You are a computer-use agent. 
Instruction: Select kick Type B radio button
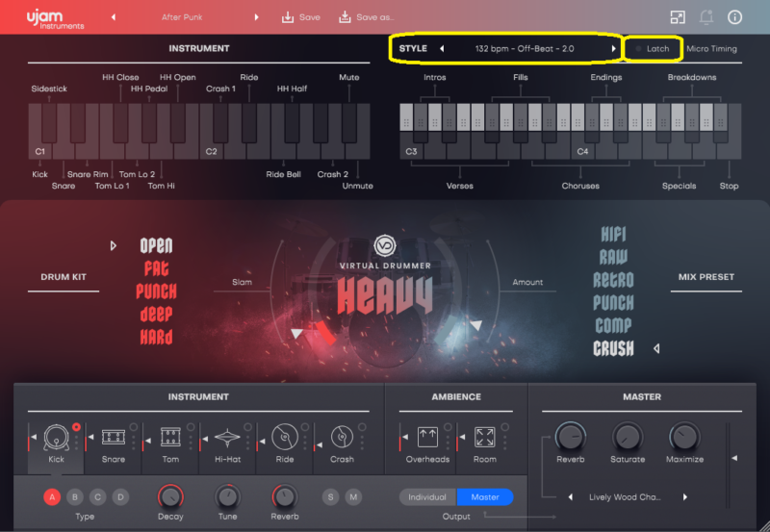[x=75, y=497]
